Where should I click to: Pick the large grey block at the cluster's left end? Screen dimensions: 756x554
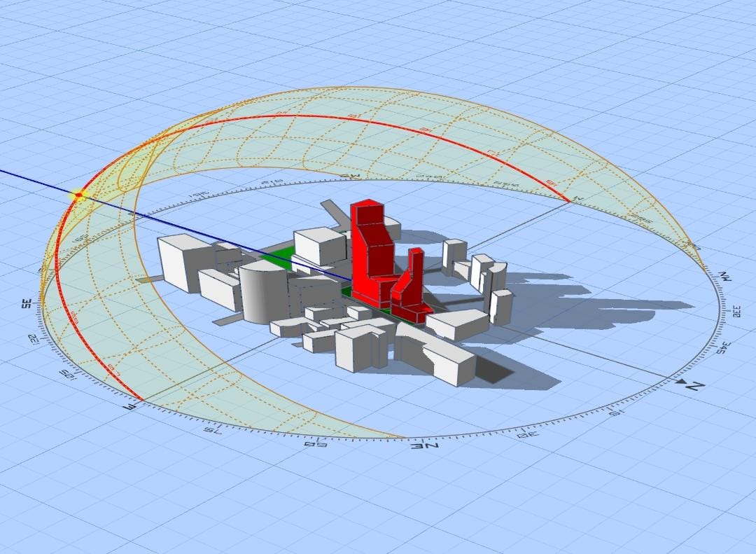[187, 262]
